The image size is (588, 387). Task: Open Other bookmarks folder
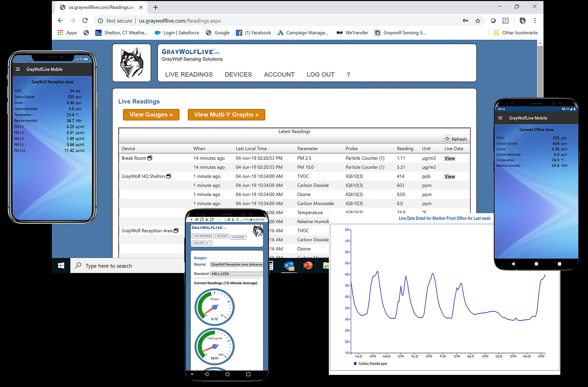[516, 33]
